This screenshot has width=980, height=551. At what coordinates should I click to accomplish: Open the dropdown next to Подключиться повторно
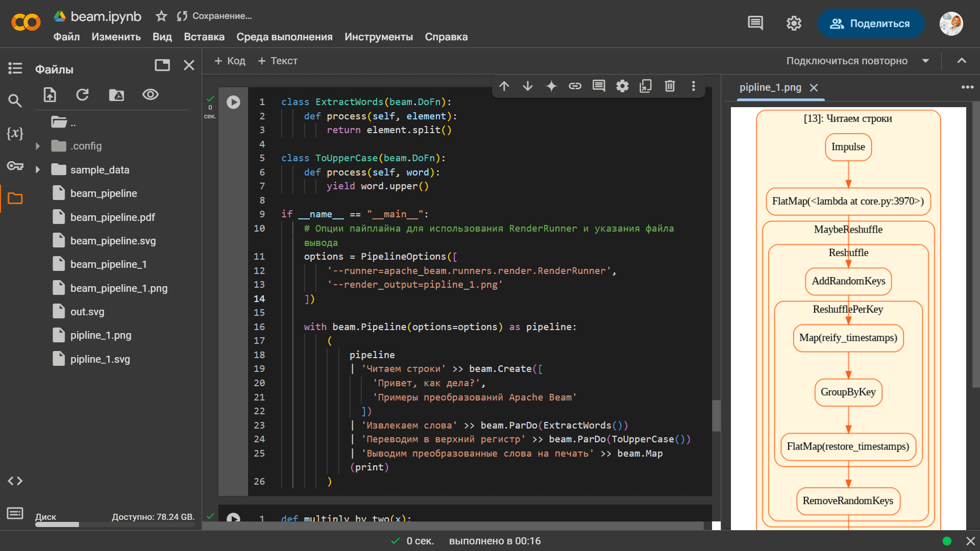(x=925, y=61)
